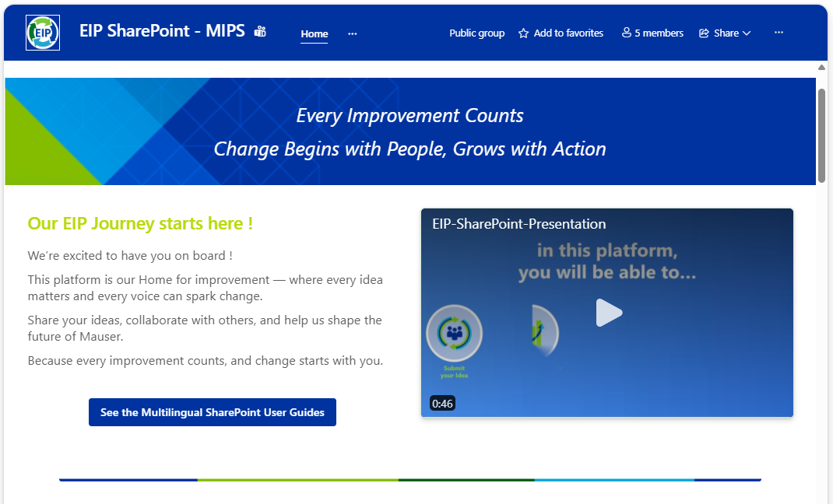Image resolution: width=833 pixels, height=504 pixels.
Task: Open the 5 members list
Action: (x=659, y=33)
